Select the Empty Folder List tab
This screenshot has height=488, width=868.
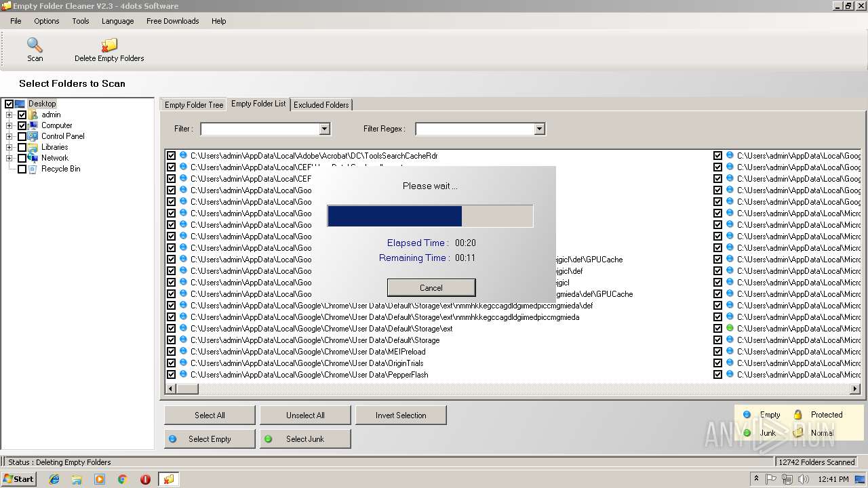(258, 104)
